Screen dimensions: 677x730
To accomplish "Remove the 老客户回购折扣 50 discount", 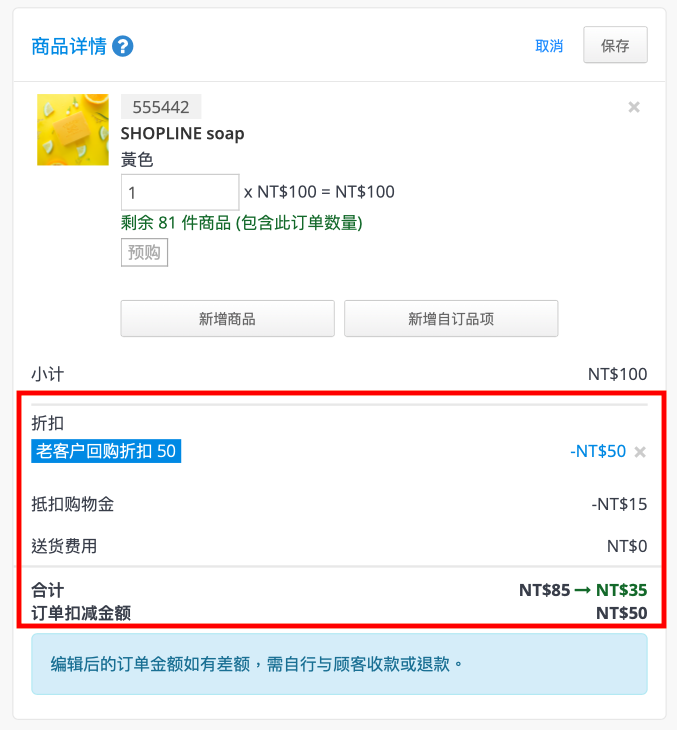I will point(640,452).
